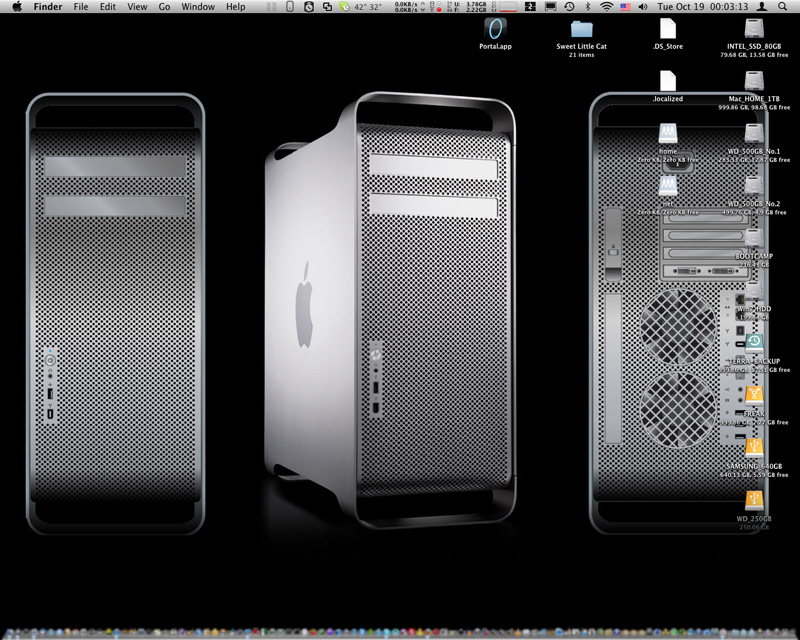Viewport: 800px width, 640px height.
Task: Open the View menu
Action: [x=137, y=7]
